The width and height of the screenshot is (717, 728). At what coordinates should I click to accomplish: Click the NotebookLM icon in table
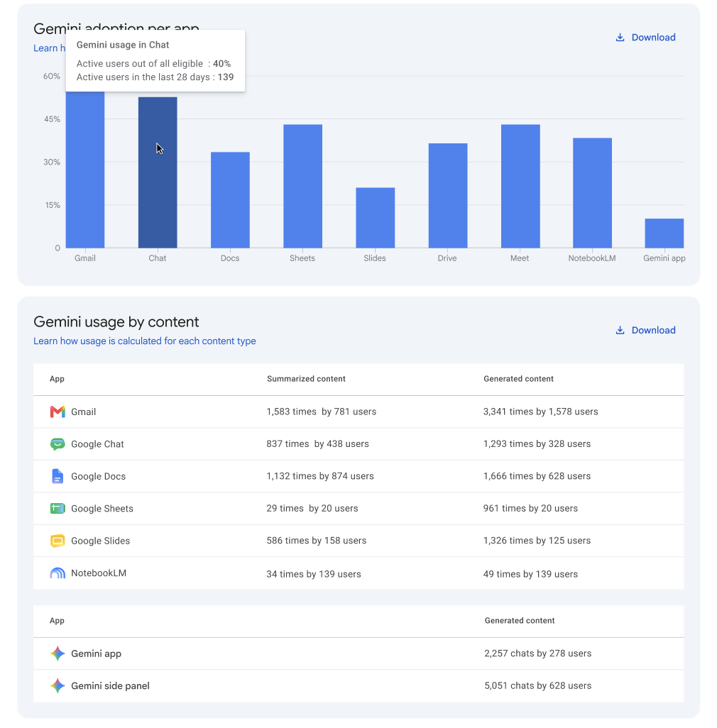[x=58, y=573]
